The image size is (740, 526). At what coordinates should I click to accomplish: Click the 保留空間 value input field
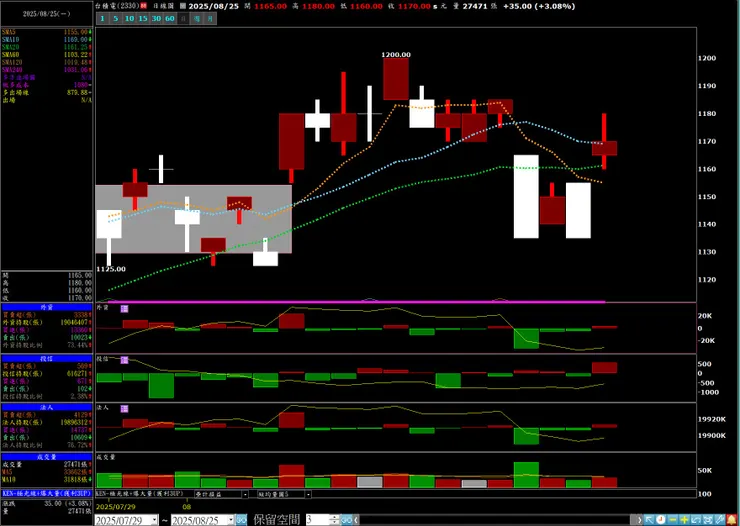coord(318,520)
